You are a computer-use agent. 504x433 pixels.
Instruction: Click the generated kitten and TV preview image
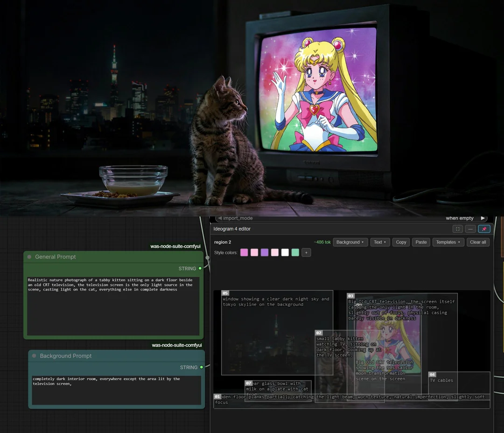252,108
